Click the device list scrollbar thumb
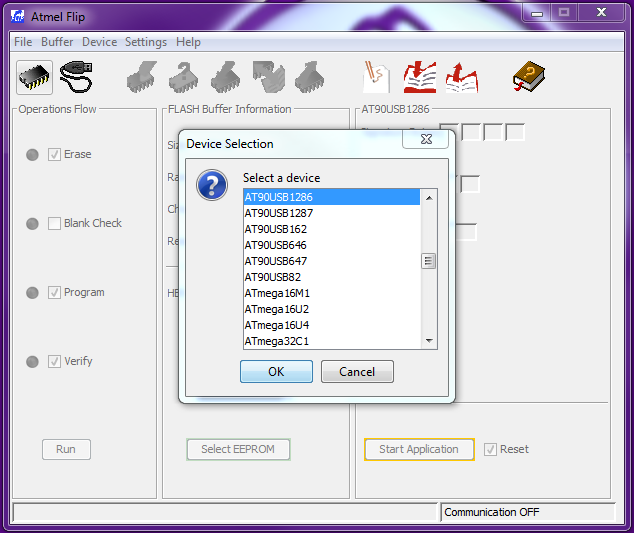Image resolution: width=634 pixels, height=533 pixels. coord(429,261)
